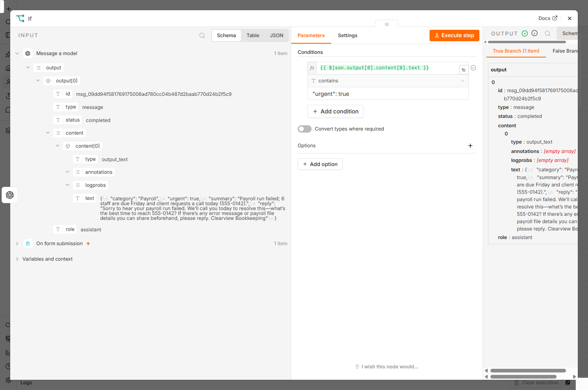The width and height of the screenshot is (588, 390).
Task: Select the Schema view tab
Action: point(226,35)
